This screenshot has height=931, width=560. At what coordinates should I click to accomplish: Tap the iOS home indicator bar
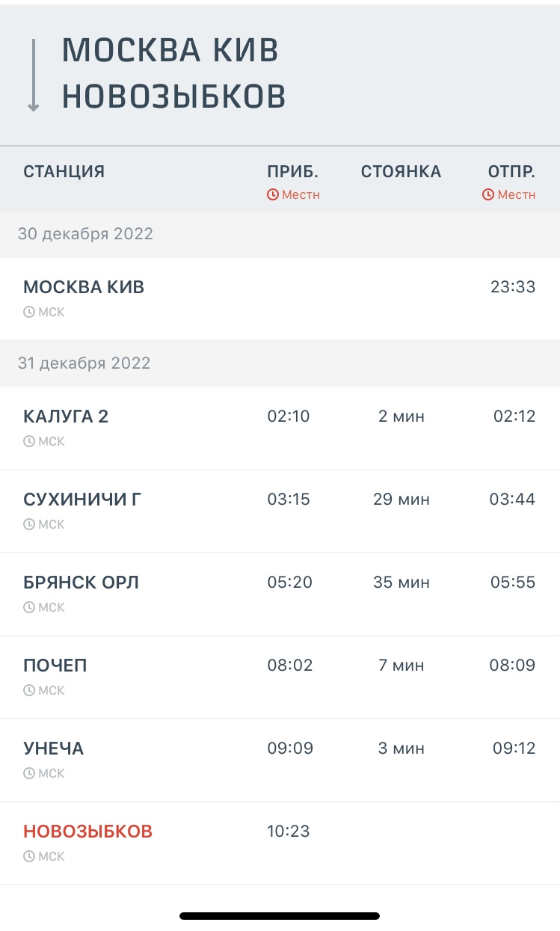(x=280, y=915)
